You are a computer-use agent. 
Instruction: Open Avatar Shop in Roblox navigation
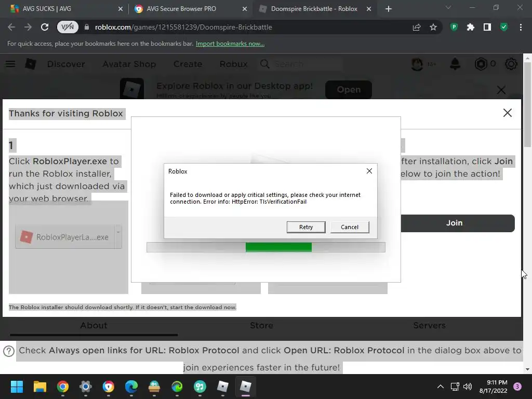tap(129, 64)
